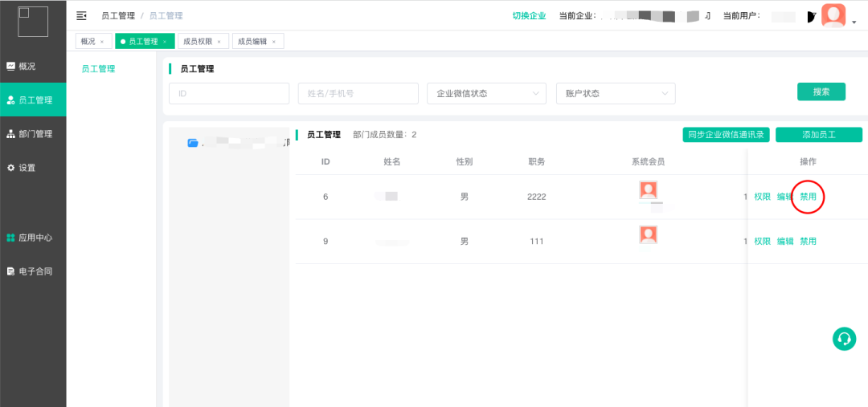
Task: Click the first 员工管理 breadcrumb
Action: tap(118, 16)
